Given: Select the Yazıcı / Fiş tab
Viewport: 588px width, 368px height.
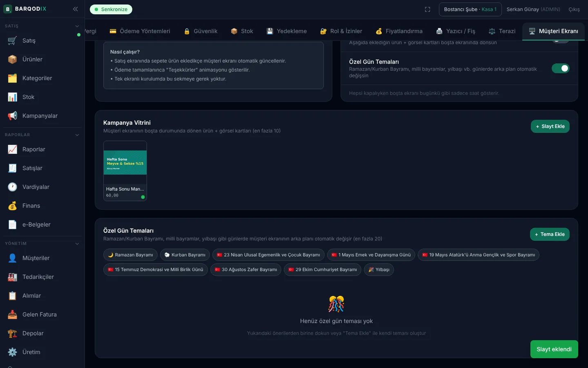Looking at the screenshot, I should [x=455, y=31].
